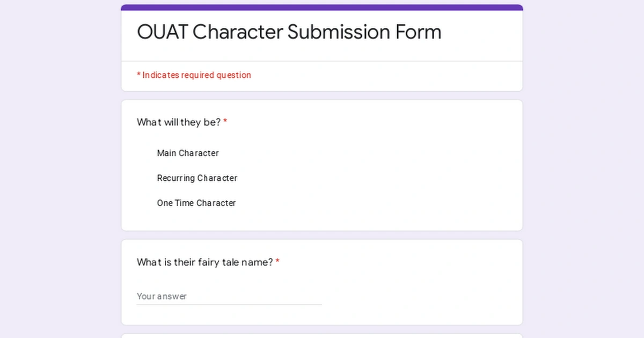Click the lavender background left of the form
Screen dimensions: 644x338
pos(59,172)
